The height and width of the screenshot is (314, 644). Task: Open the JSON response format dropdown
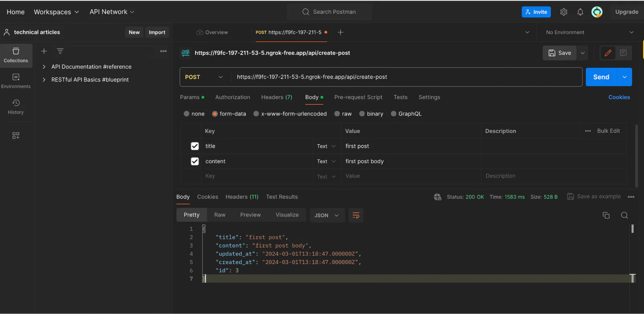click(x=326, y=215)
